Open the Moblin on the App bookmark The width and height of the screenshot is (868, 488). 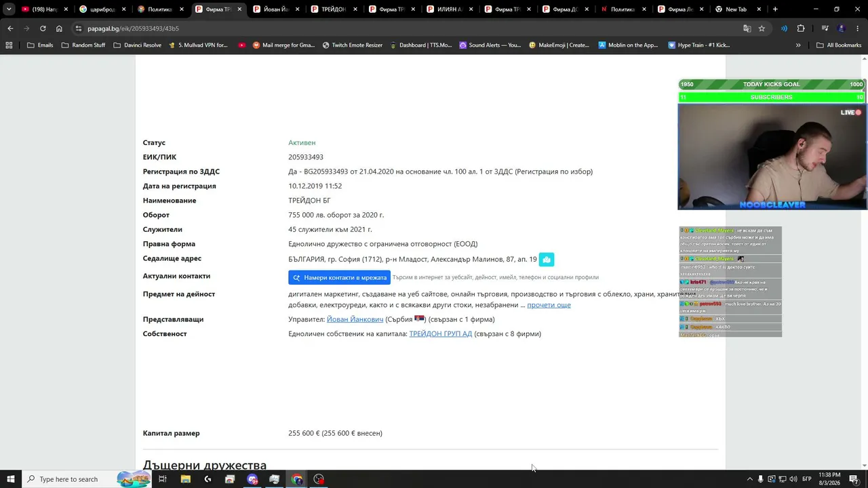click(x=629, y=45)
